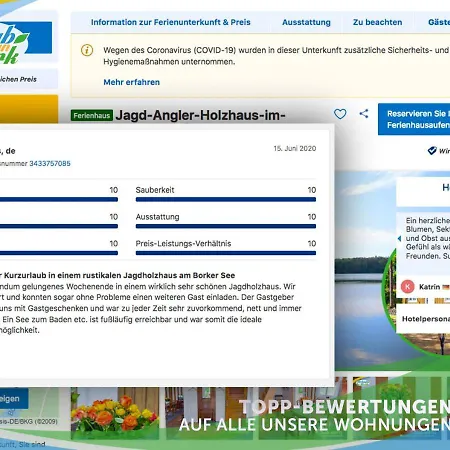450x450 pixels.
Task: Click booking number 3433757085
Action: pyautogui.click(x=50, y=163)
